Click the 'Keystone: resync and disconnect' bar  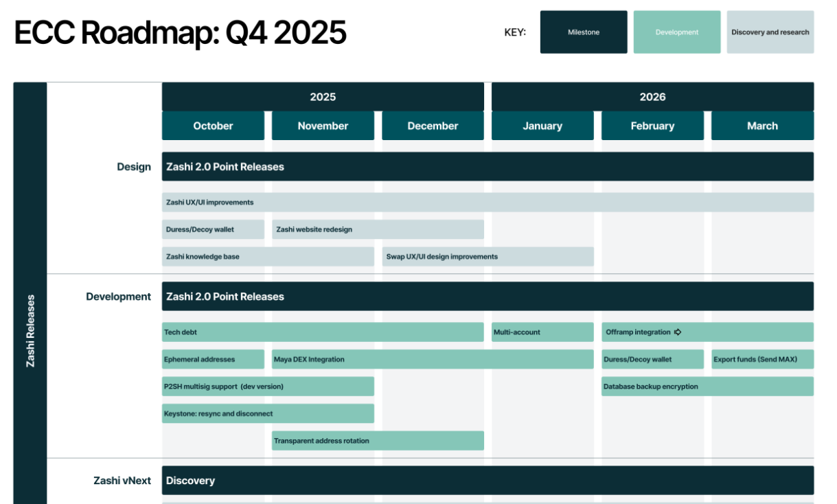click(268, 413)
